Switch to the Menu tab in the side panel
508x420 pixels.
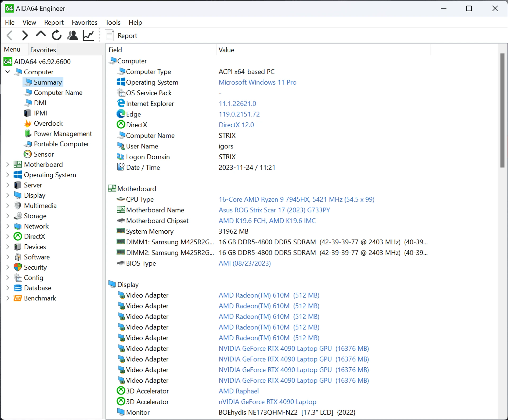coord(12,49)
